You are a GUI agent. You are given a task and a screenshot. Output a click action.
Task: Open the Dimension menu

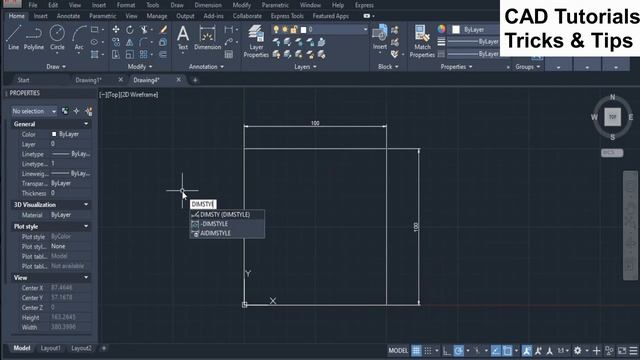[x=208, y=5]
